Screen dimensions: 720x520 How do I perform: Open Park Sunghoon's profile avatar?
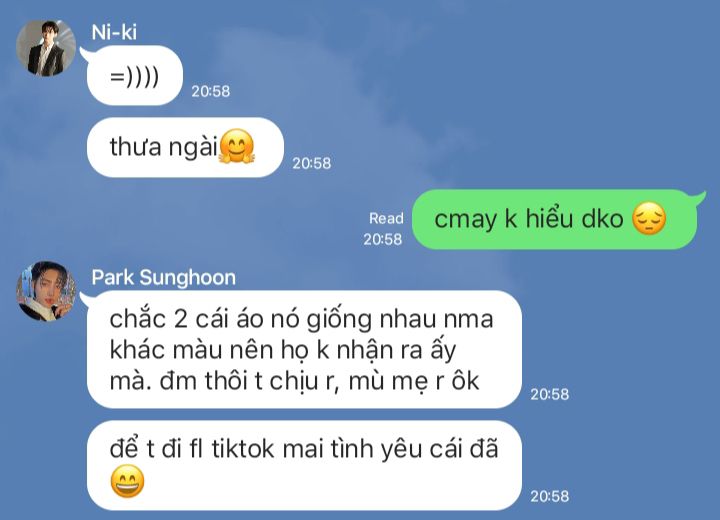[46, 291]
